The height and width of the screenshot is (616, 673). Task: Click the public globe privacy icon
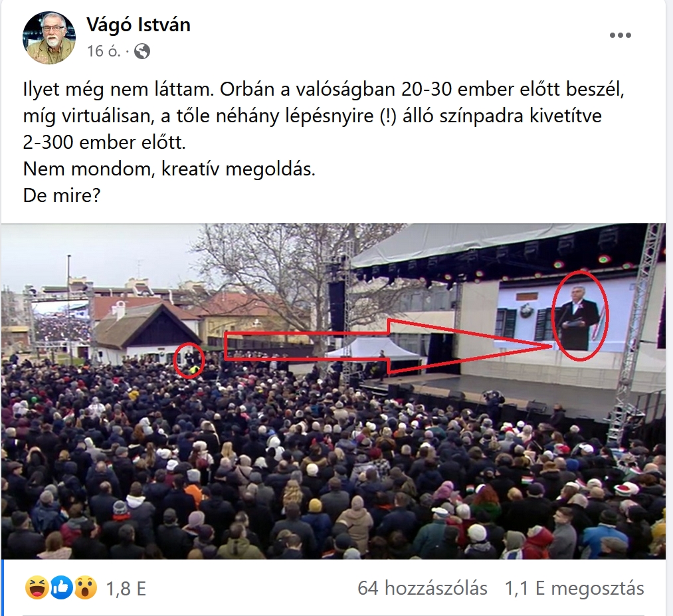(x=142, y=52)
